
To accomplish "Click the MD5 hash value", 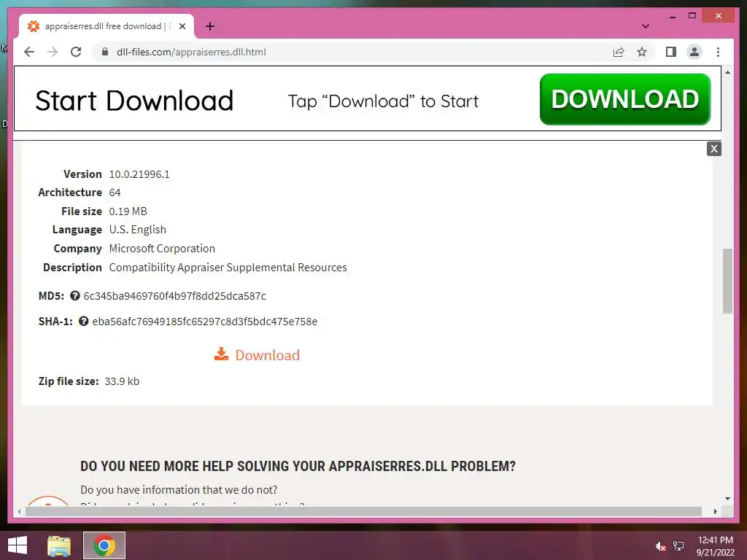I will [x=175, y=296].
